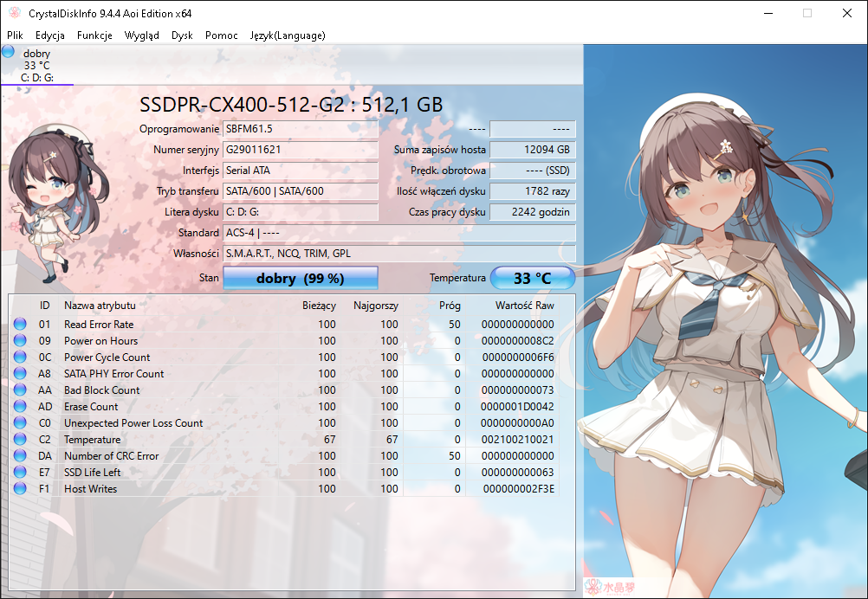Open the Plik menu
This screenshot has width=868, height=599.
click(x=15, y=35)
